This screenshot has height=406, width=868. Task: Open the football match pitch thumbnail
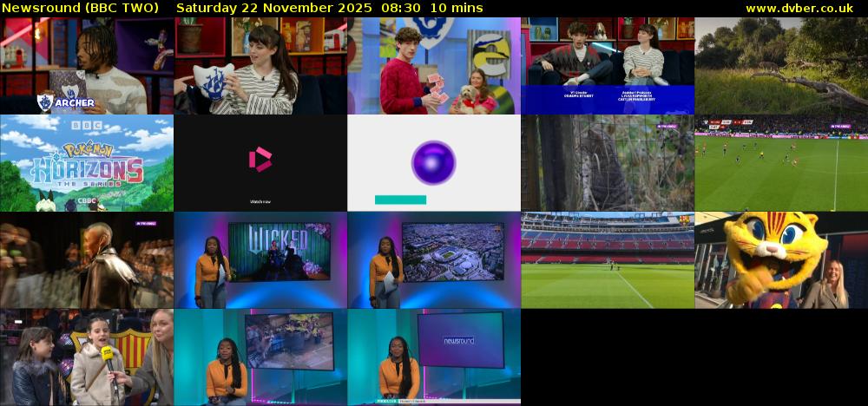point(781,162)
